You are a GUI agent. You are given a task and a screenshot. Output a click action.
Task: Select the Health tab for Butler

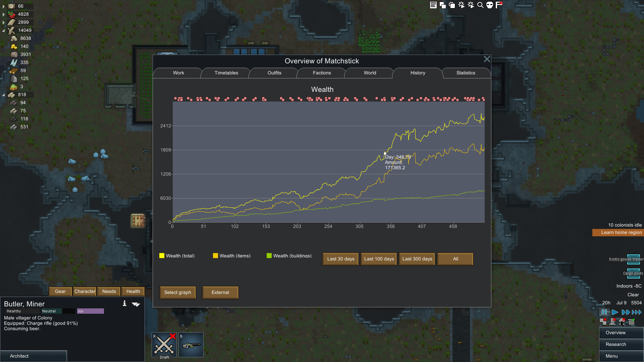133,291
